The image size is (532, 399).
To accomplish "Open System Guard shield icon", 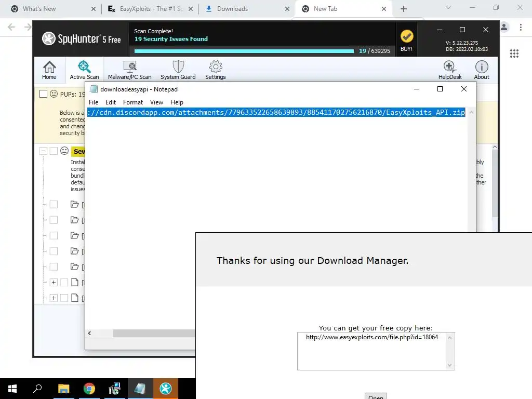I will pyautogui.click(x=178, y=66).
